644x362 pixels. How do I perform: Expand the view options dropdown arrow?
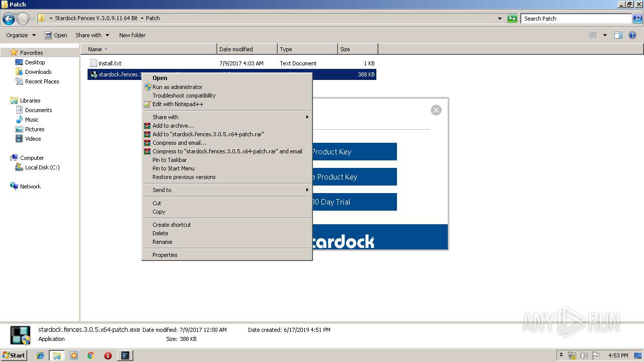pyautogui.click(x=605, y=35)
